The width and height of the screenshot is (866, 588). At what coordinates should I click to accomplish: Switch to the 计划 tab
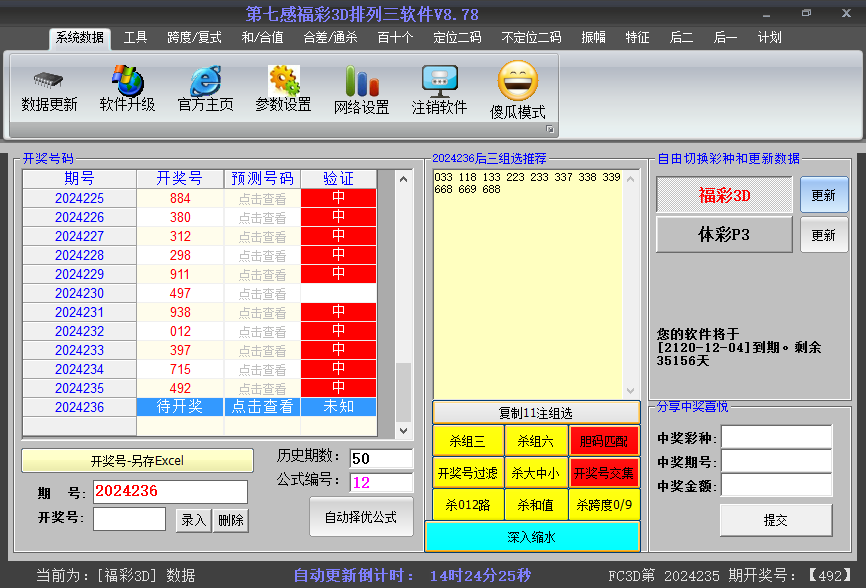pyautogui.click(x=769, y=38)
